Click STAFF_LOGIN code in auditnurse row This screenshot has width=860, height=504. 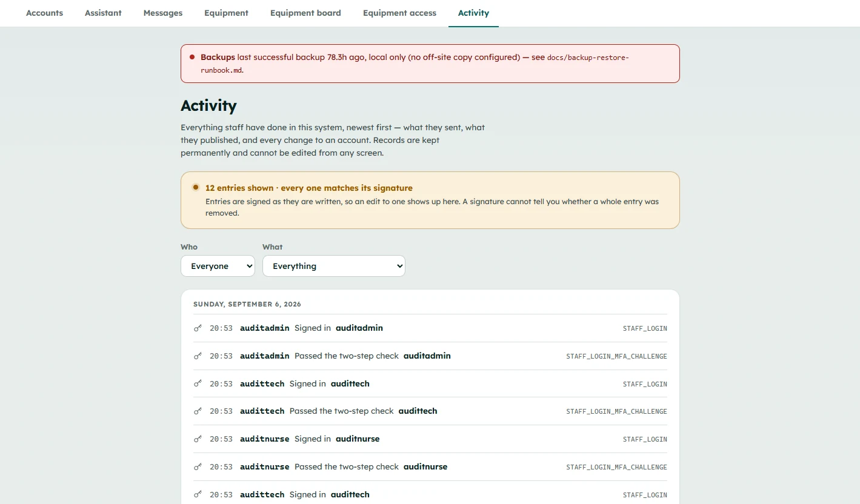tap(645, 439)
